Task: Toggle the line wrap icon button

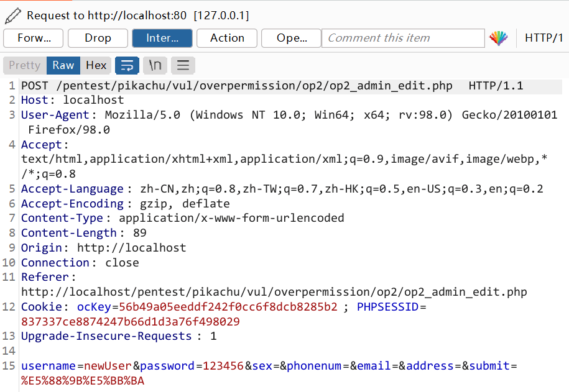Action: pyautogui.click(x=127, y=66)
